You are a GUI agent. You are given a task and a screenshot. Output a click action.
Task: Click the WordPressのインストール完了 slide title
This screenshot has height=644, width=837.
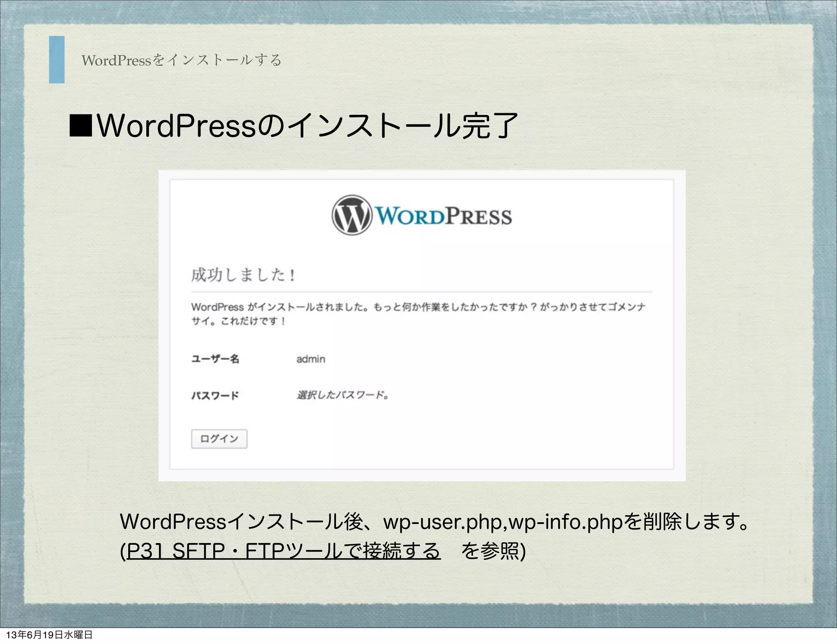tap(294, 125)
